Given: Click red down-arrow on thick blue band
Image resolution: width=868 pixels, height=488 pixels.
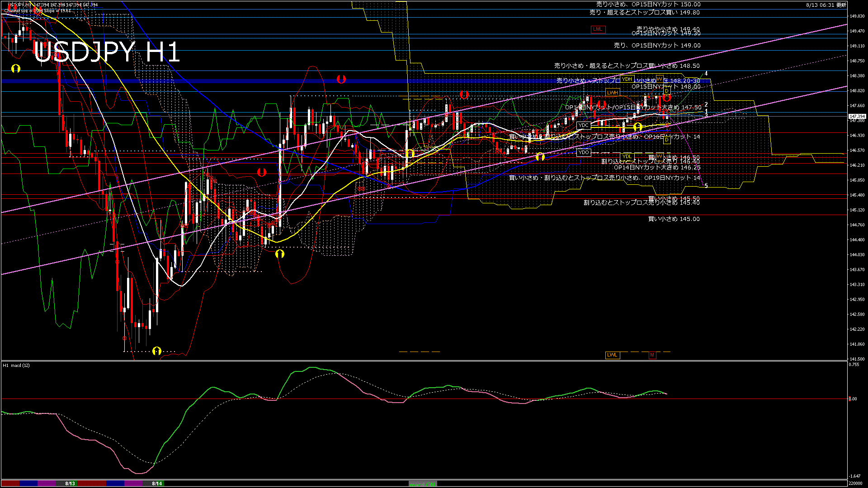Looking at the screenshot, I should tap(341, 80).
